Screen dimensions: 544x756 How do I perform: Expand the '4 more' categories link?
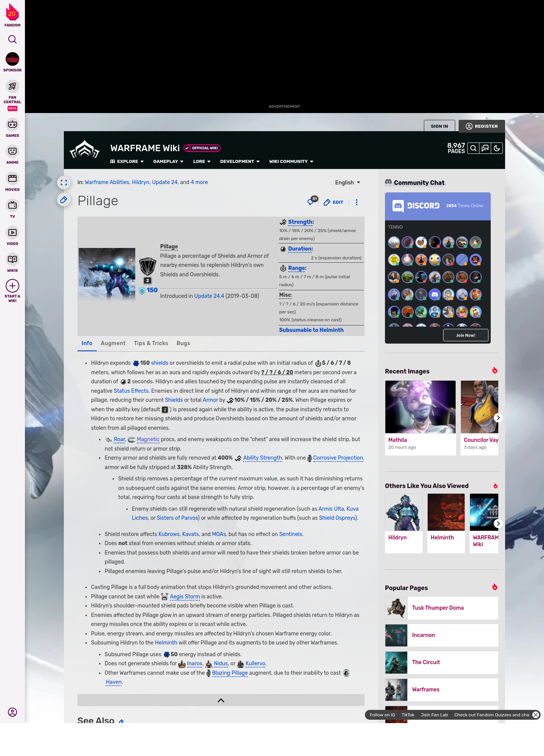click(x=199, y=182)
